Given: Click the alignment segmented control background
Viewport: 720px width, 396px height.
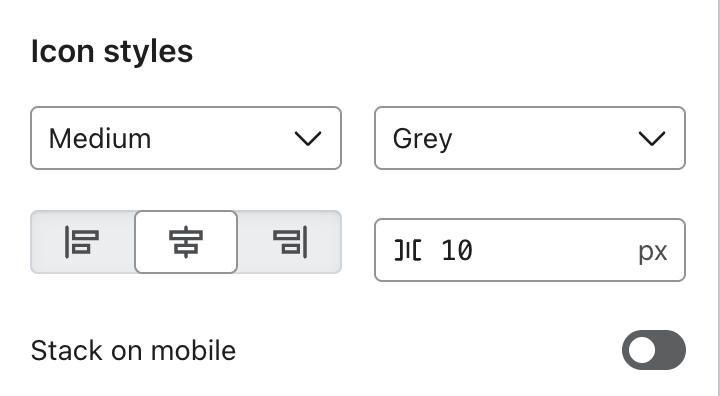Looking at the screenshot, I should click(x=186, y=242).
